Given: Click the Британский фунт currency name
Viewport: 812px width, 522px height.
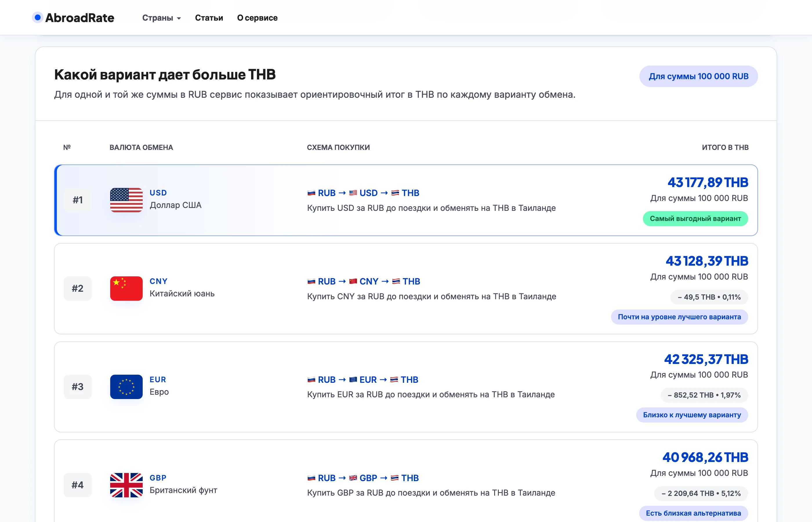Looking at the screenshot, I should click(x=183, y=490).
